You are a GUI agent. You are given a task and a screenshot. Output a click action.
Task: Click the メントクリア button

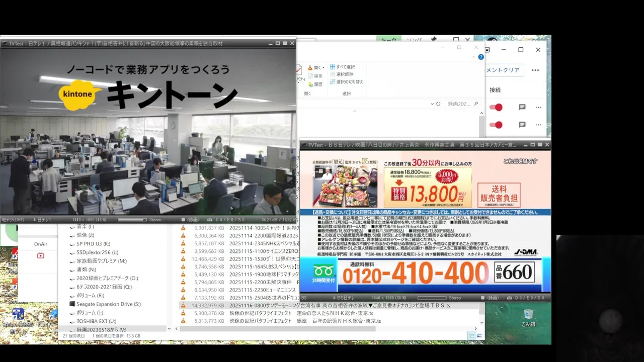(503, 70)
